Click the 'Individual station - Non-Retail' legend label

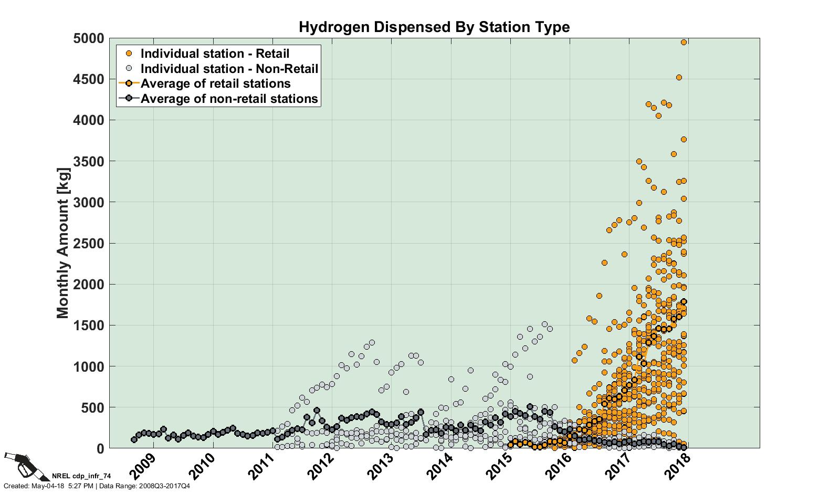point(229,69)
